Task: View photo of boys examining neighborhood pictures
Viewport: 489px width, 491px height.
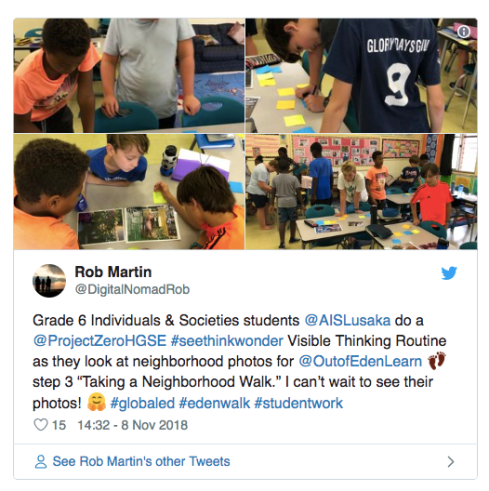Action: point(129,192)
